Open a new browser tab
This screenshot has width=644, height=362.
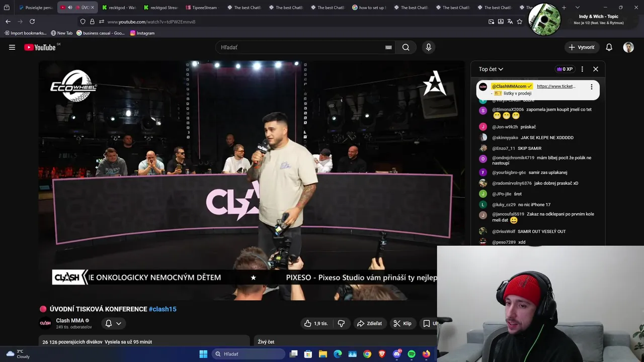[564, 8]
